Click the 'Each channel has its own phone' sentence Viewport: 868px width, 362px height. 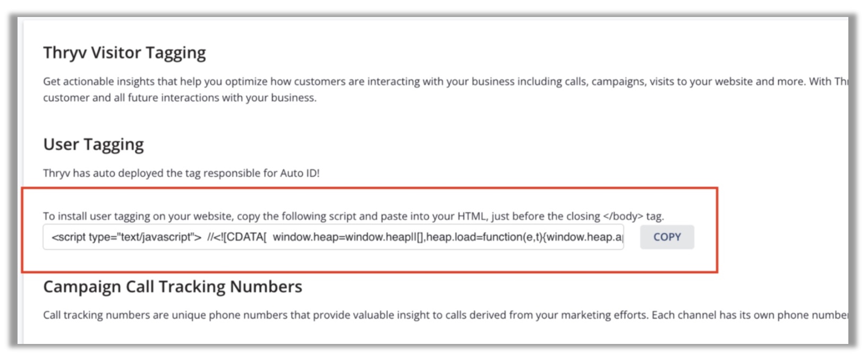(750, 315)
